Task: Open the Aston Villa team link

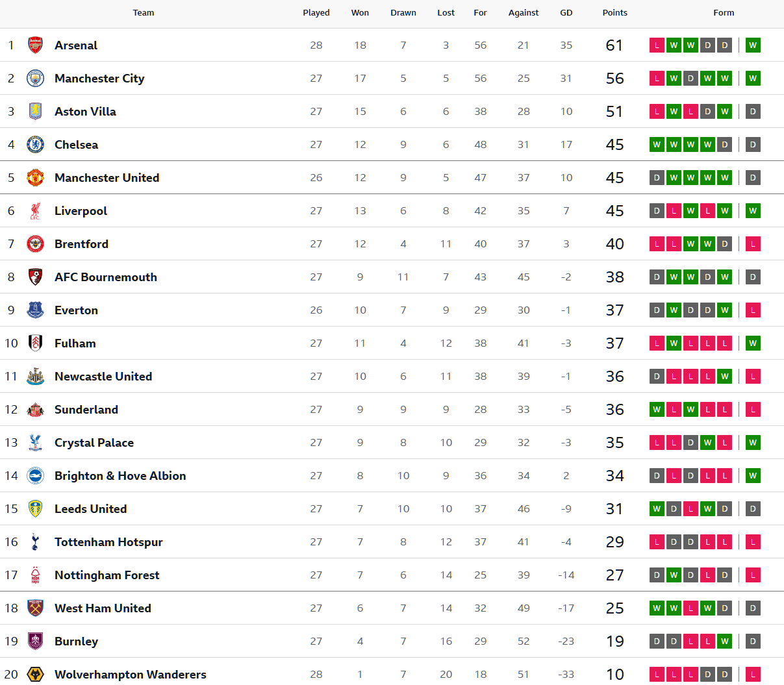Action: click(85, 111)
